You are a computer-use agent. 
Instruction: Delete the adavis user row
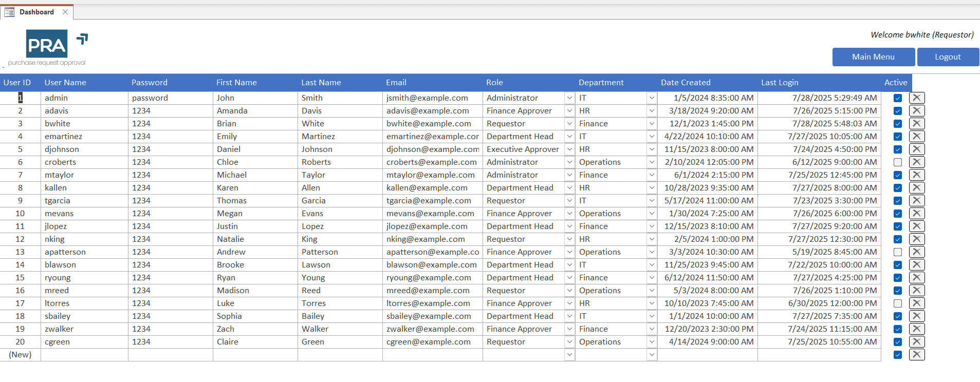click(x=917, y=110)
